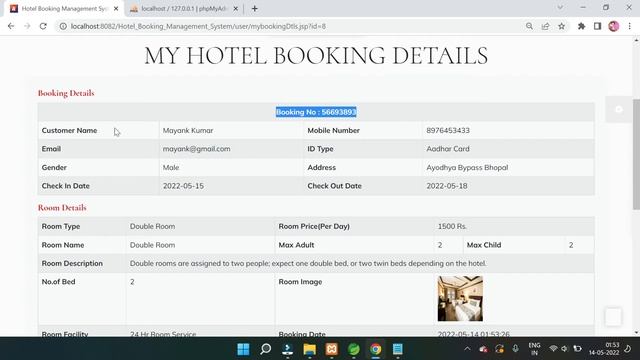Screen dimensions: 640x360
Task: Show hidden system tray icons
Action: [x=467, y=349]
